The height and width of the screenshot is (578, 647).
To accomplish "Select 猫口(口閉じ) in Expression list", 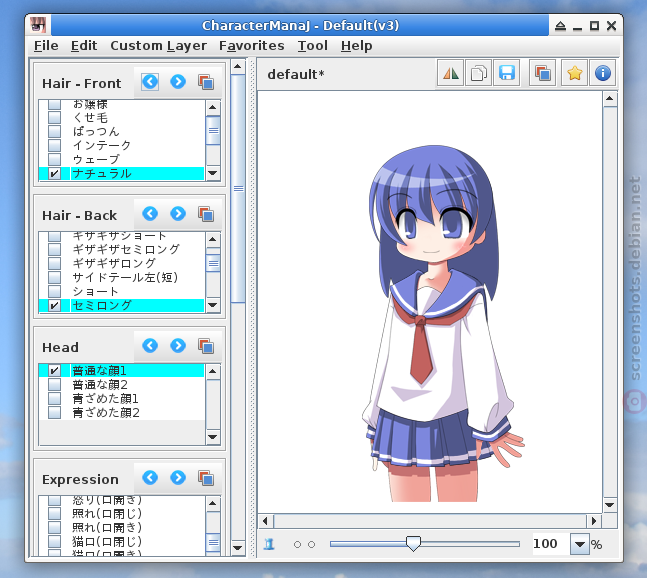I will click(x=107, y=541).
